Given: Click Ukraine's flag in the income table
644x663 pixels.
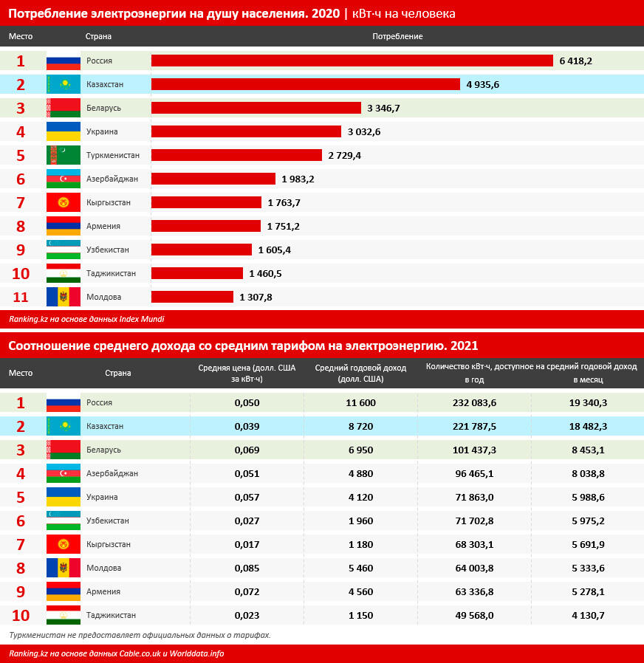Looking at the screenshot, I should point(64,497).
